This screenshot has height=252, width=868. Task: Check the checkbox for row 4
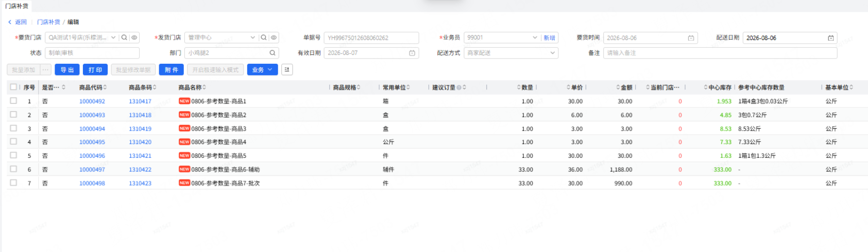tap(13, 141)
